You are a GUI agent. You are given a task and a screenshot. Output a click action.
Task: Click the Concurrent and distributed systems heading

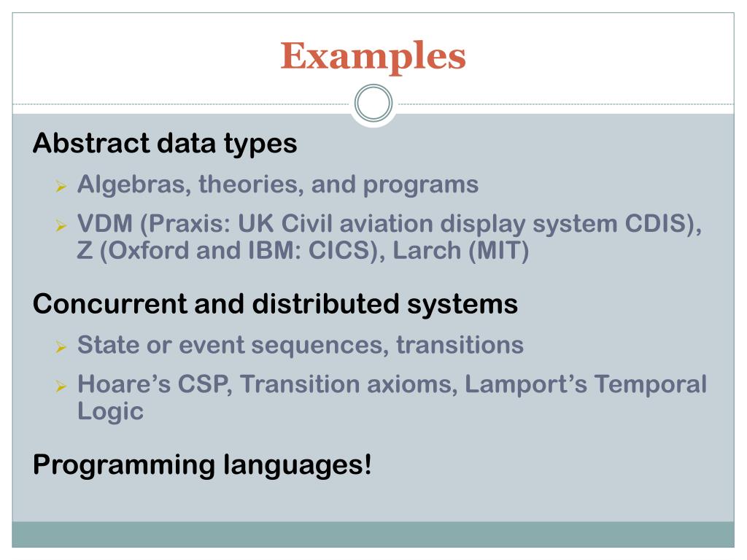pos(275,304)
